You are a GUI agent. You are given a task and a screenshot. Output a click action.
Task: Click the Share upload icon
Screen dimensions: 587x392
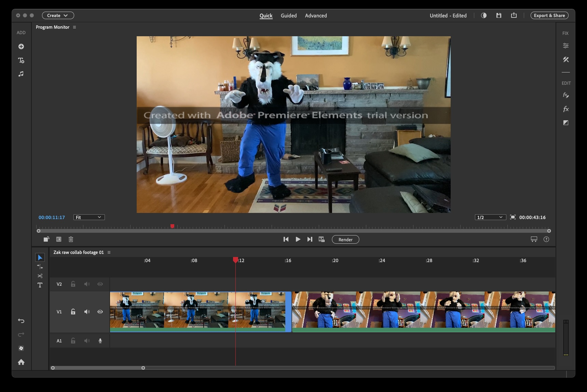[514, 15]
